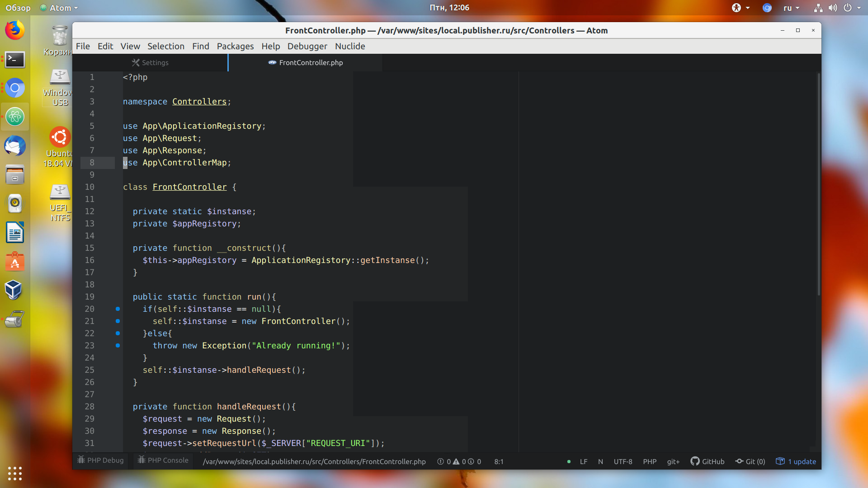Viewport: 868px width, 488px height.
Task: Click the LF line ending button
Action: coord(584,461)
